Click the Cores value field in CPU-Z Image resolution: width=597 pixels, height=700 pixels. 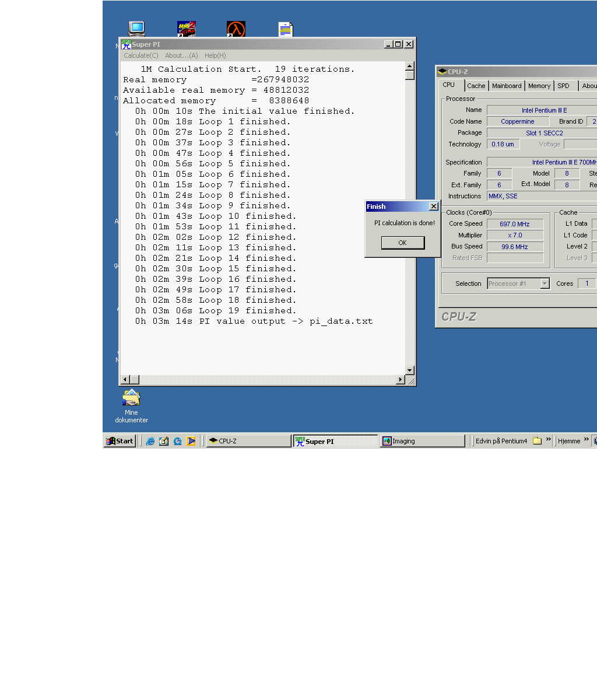587,283
